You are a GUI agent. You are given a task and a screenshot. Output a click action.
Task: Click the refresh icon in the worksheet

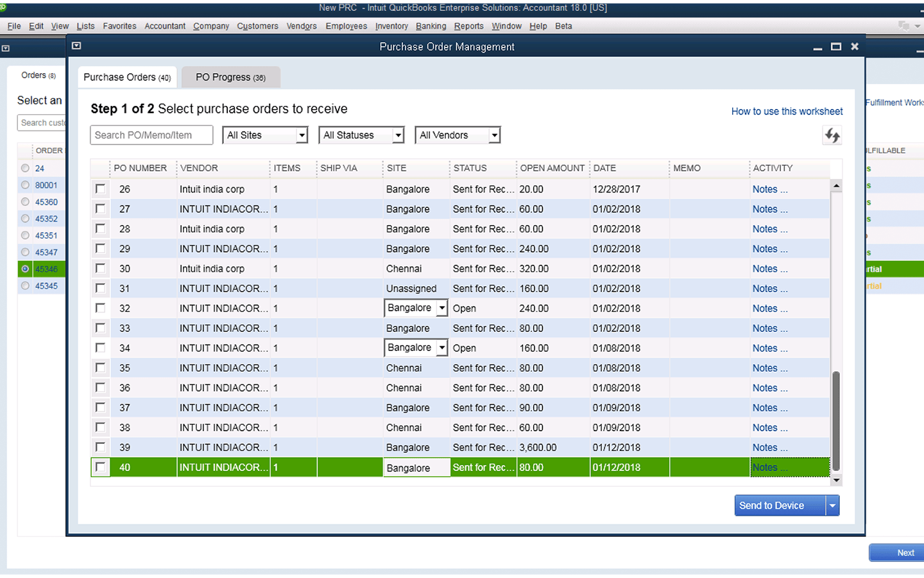click(x=832, y=135)
